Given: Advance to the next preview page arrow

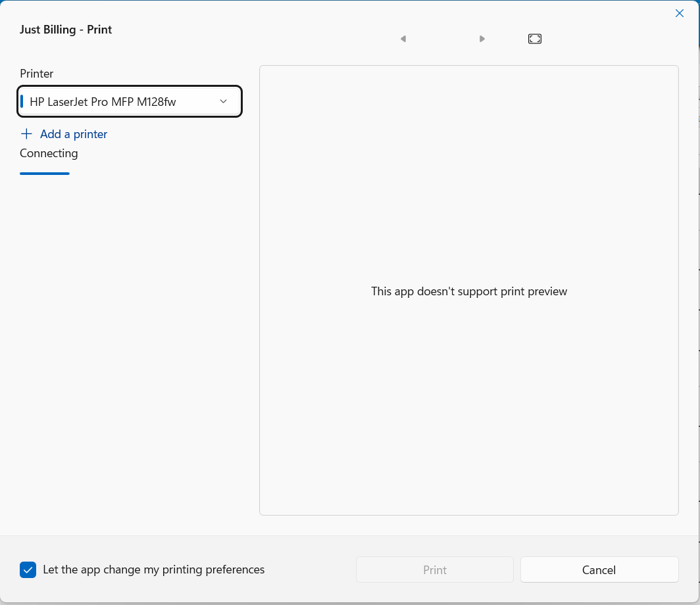Looking at the screenshot, I should pos(482,39).
